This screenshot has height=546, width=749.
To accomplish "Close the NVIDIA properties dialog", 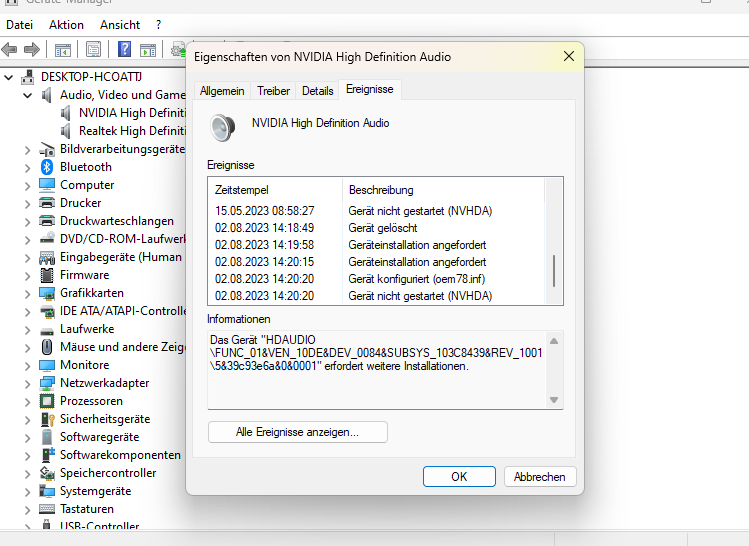I will (569, 56).
